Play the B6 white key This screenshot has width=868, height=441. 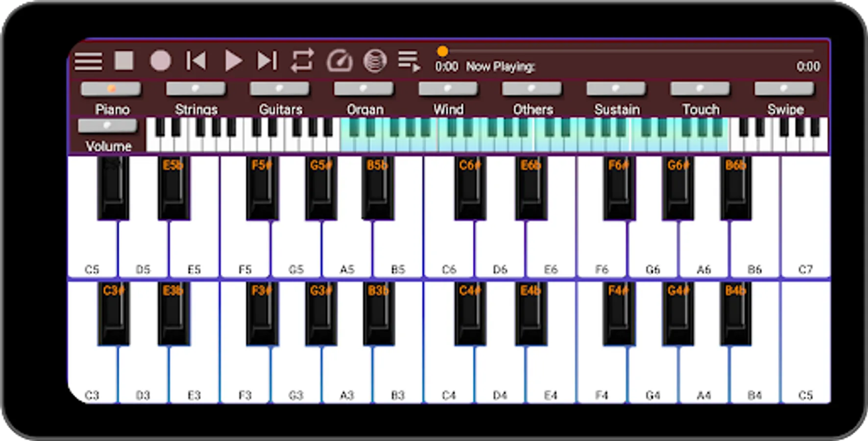click(754, 250)
